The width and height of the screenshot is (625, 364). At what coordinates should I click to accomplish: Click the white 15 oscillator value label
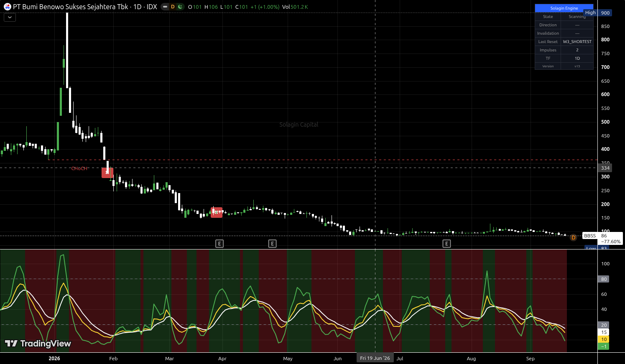(604, 332)
